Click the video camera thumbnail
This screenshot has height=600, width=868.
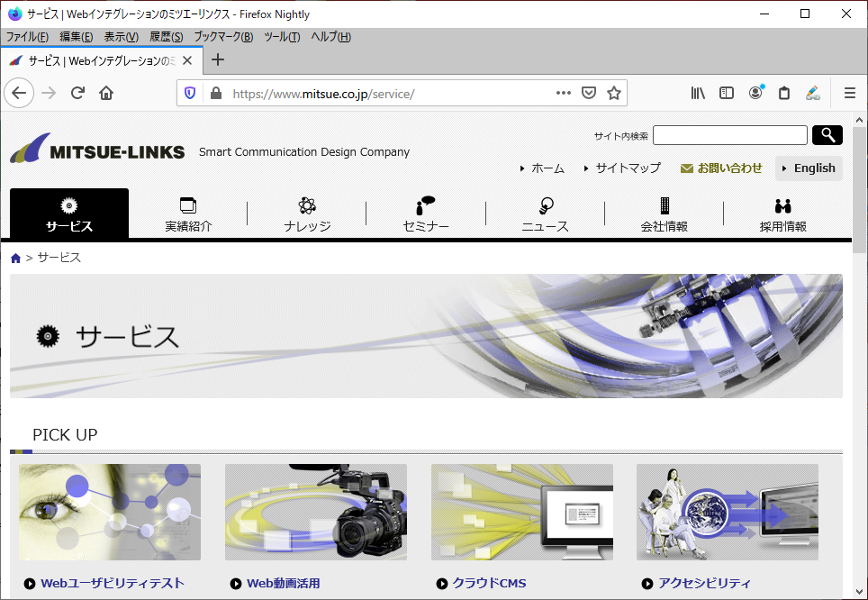tap(315, 512)
